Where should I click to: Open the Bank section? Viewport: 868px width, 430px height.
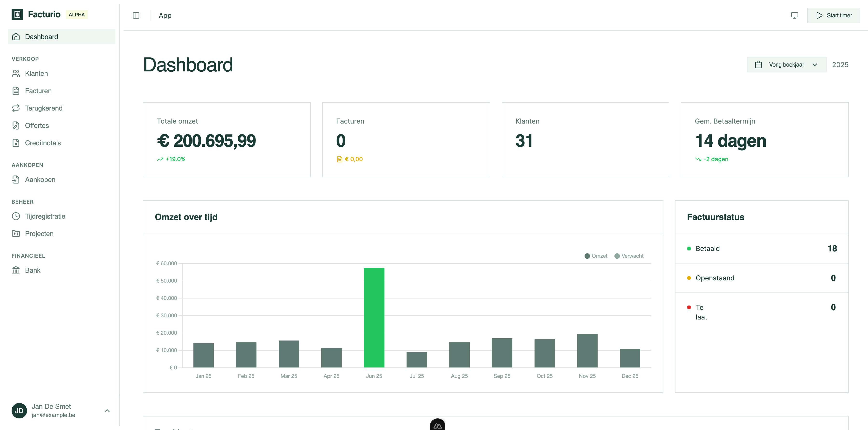(x=61, y=270)
